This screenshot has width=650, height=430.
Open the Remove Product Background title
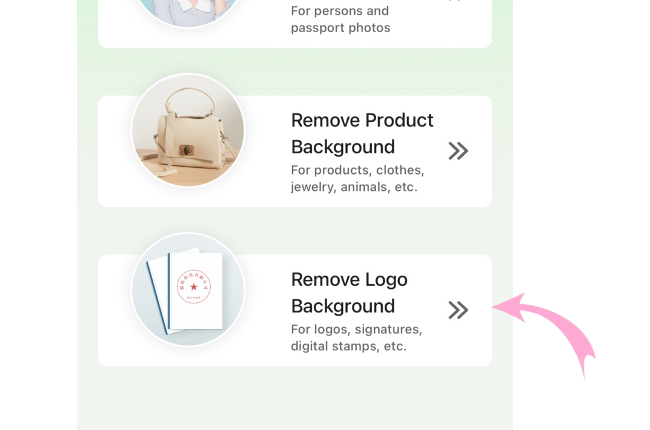[x=362, y=134]
